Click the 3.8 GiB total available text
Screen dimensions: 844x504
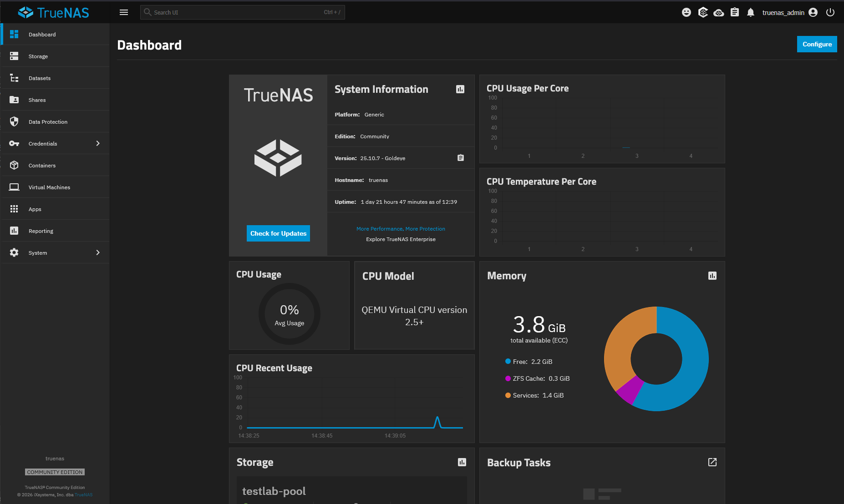click(539, 329)
